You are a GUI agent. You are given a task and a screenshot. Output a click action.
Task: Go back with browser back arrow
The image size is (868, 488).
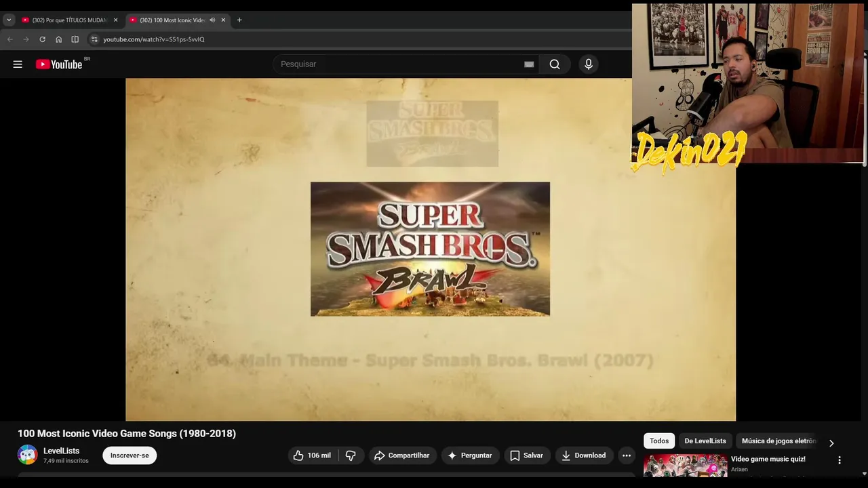(9, 39)
